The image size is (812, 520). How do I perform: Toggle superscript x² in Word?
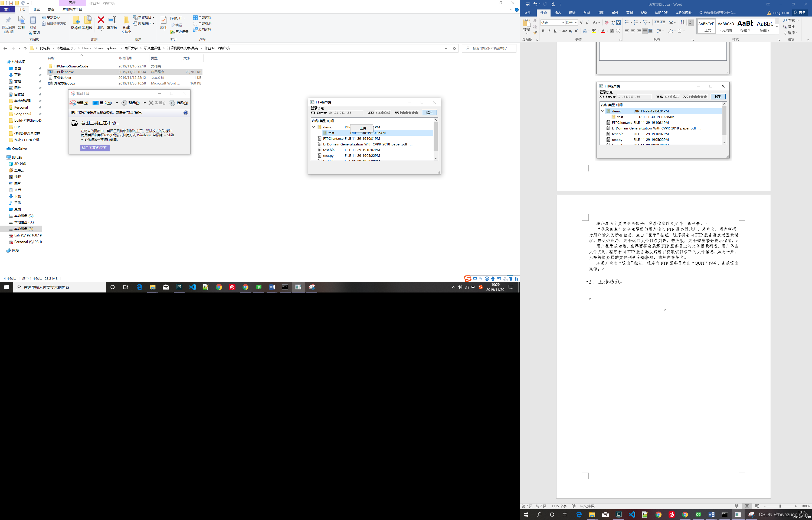point(577,31)
